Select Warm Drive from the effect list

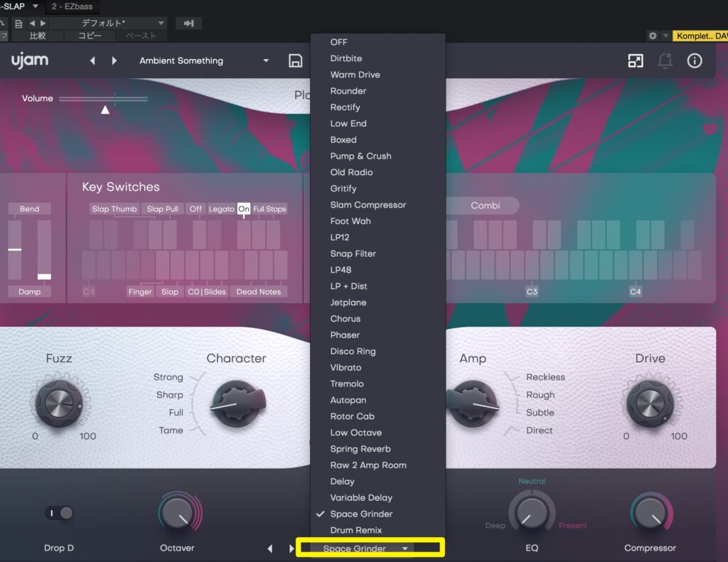pyautogui.click(x=355, y=75)
